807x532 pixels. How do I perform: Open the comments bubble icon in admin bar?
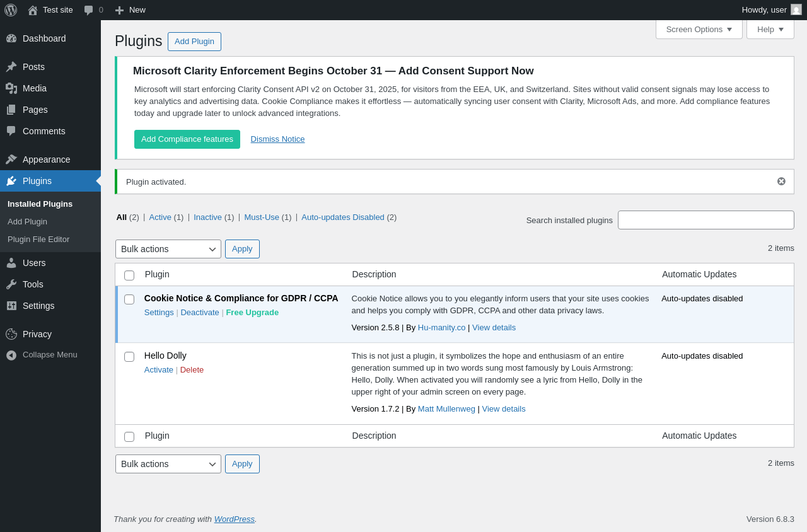pyautogui.click(x=89, y=10)
